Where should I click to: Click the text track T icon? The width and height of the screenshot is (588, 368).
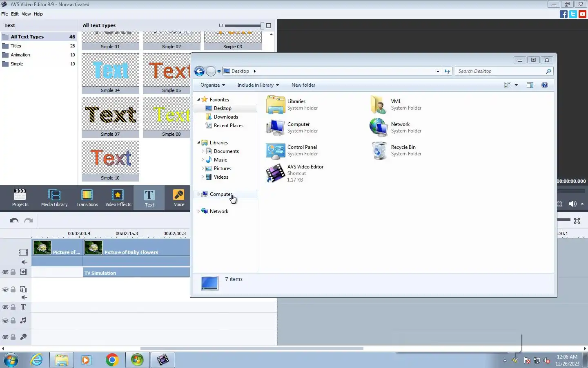[23, 307]
